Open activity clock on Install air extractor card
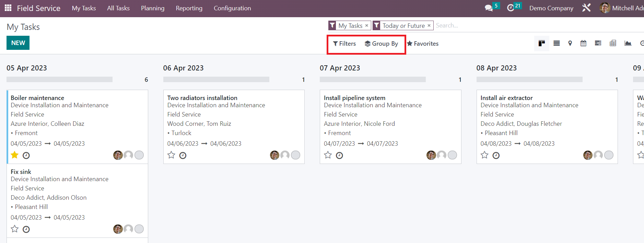This screenshot has height=243, width=644. (x=496, y=156)
